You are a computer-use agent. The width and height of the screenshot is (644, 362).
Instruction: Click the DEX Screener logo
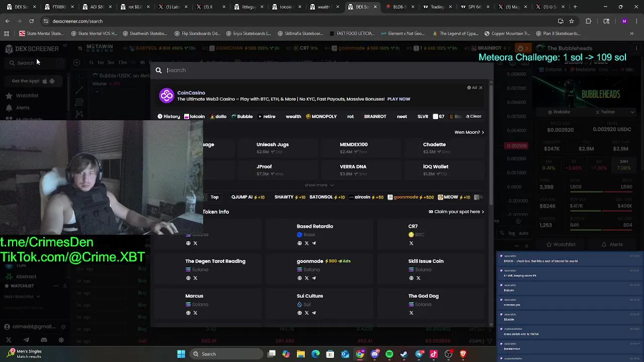32,49
